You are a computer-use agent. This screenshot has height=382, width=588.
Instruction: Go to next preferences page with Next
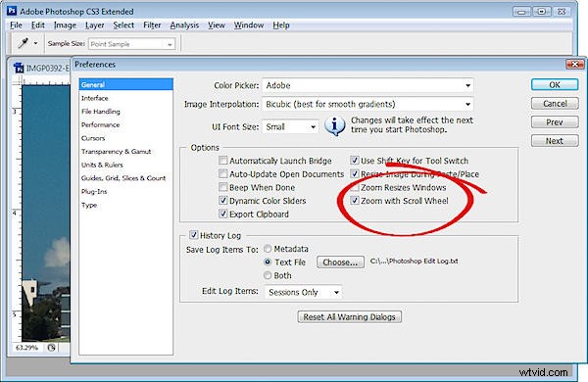[555, 141]
